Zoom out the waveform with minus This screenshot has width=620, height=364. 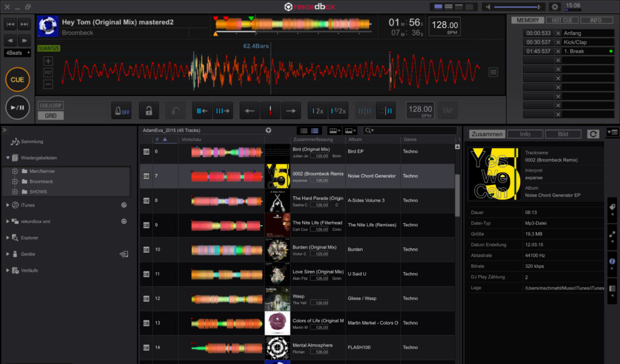pos(48,84)
